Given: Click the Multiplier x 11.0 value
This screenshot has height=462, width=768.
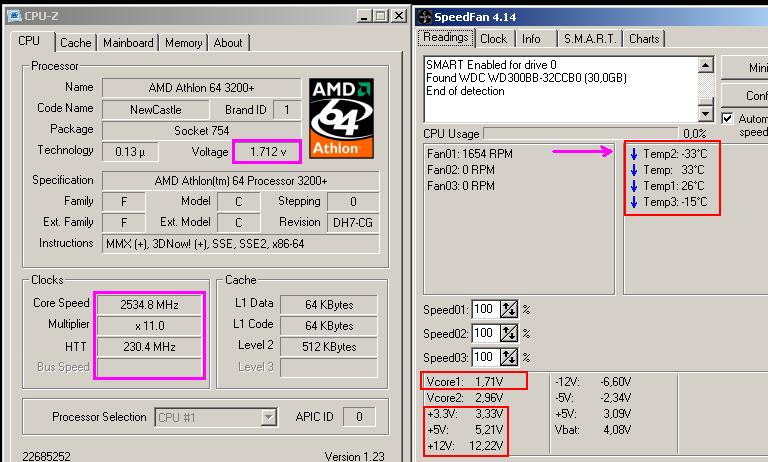Looking at the screenshot, I should tap(149, 326).
